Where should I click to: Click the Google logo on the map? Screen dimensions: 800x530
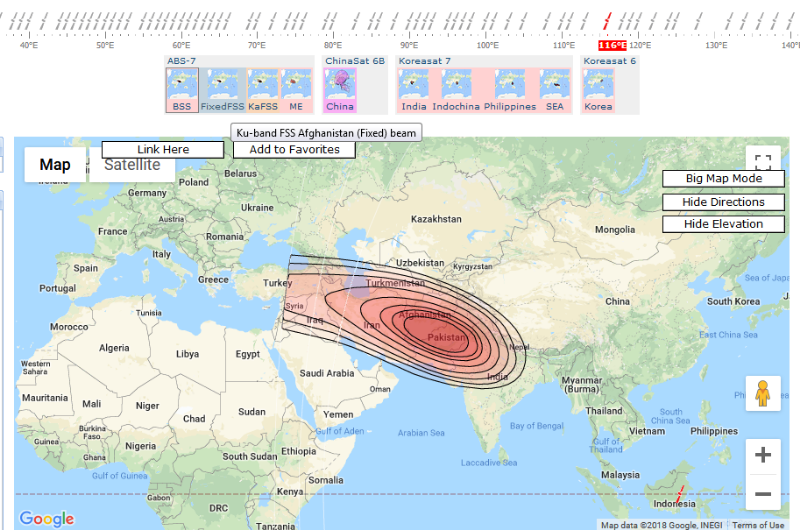pos(46,519)
